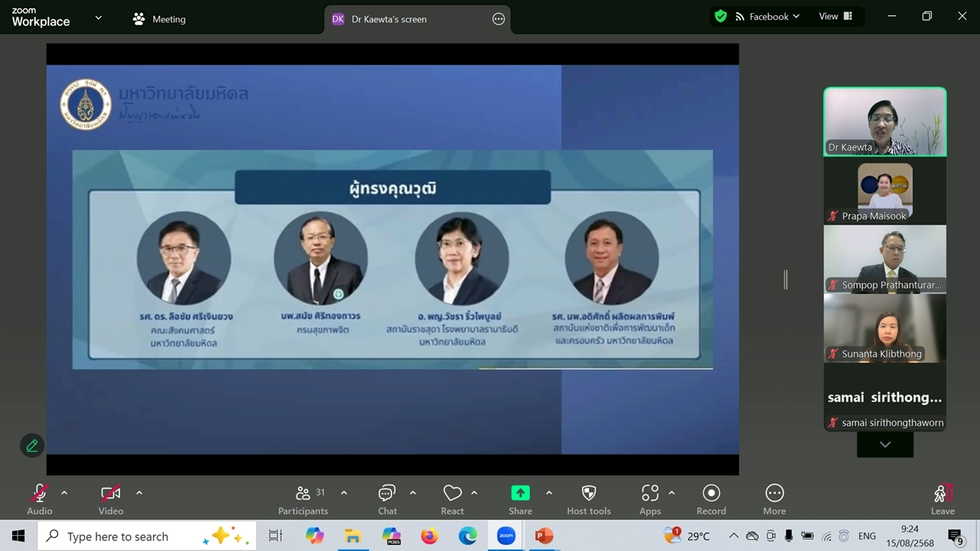Expand arrow next to React

click(474, 493)
